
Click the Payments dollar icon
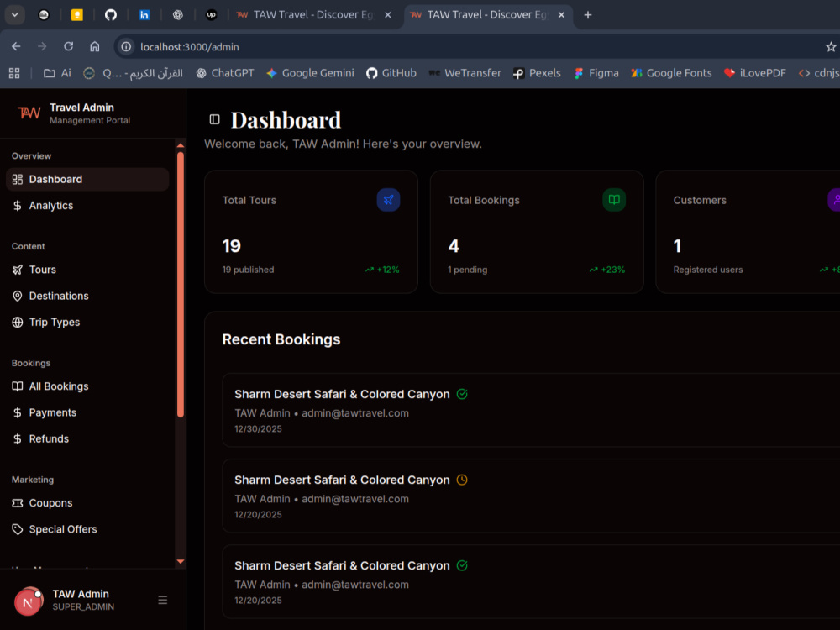pos(18,412)
